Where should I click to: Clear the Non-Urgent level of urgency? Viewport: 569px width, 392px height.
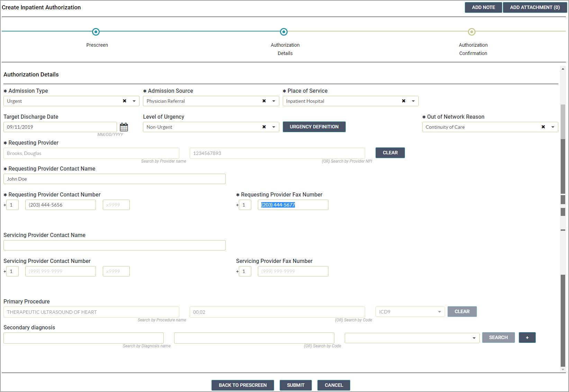tap(264, 127)
